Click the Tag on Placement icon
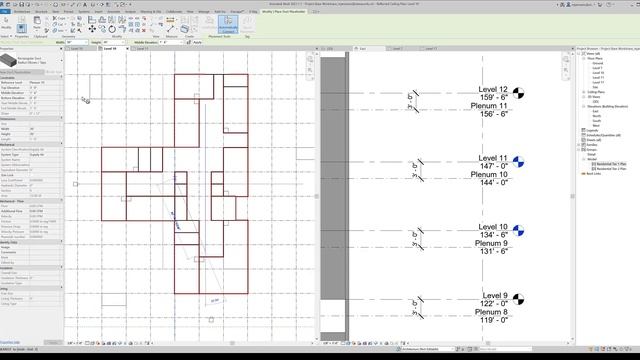Image resolution: width=640 pixels, height=360 pixels. point(247,24)
